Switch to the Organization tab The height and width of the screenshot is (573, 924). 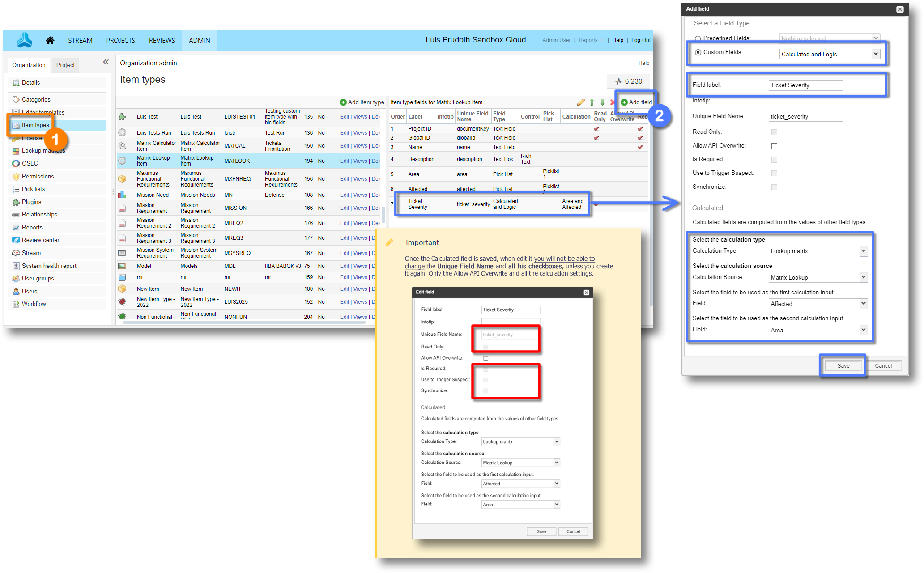tap(29, 65)
